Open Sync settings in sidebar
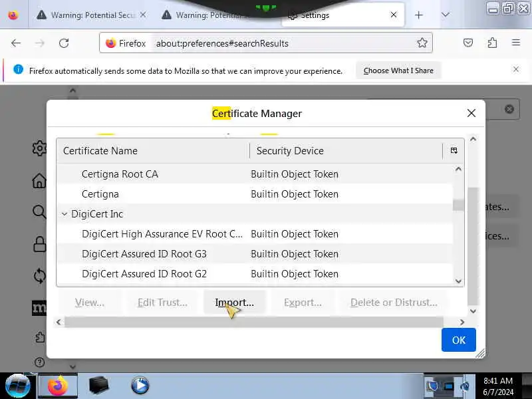This screenshot has height=399, width=532. point(40,275)
